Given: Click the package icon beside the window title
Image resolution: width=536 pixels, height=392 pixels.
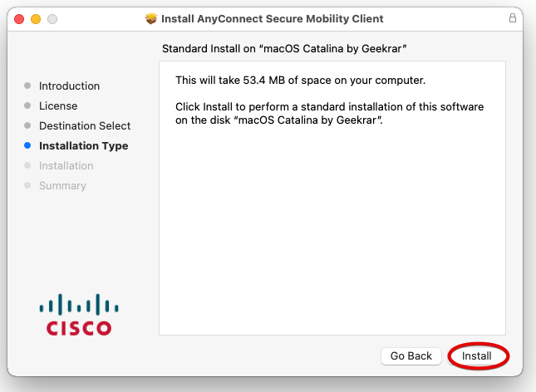Looking at the screenshot, I should coord(150,18).
